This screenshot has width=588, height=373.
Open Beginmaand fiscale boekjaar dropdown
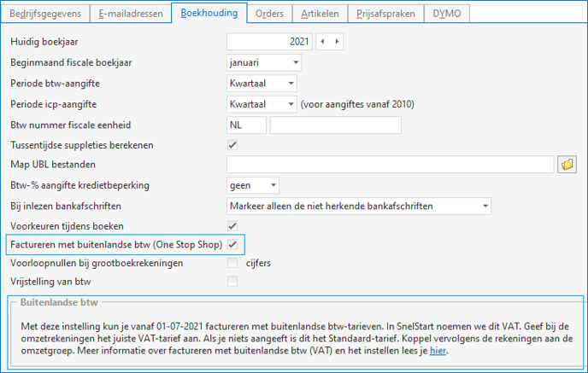[264, 62]
